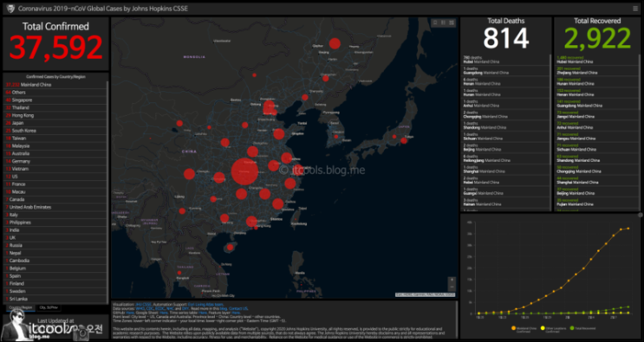Select Japan in the country list
The height and width of the screenshot is (342, 644).
[55, 123]
